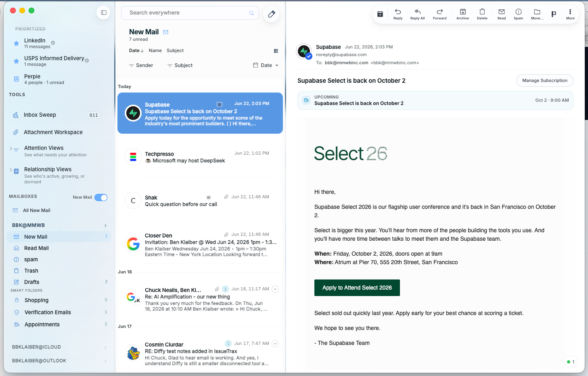Expand the Cosmin Ciurdar thread chevron
588x376 pixels.
click(275, 344)
